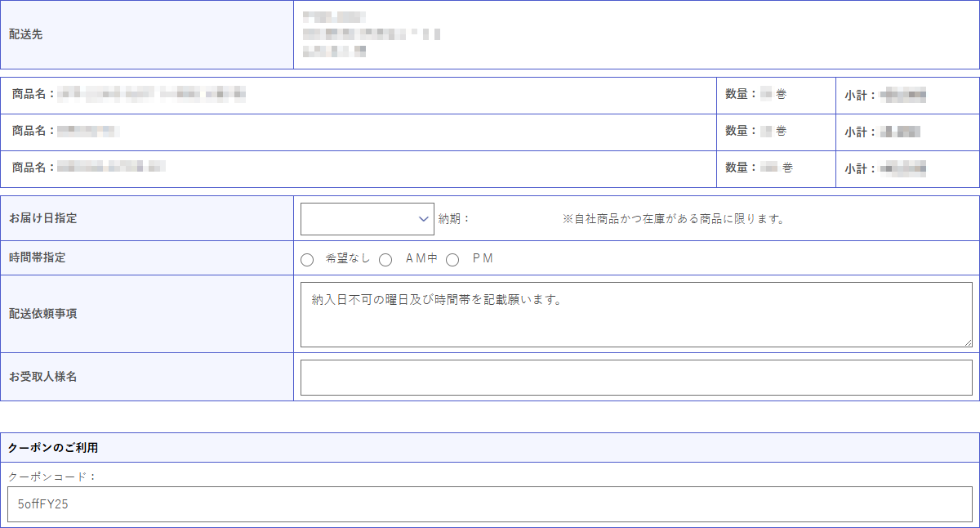
Task: Choose the AM中 delivery time option
Action: click(385, 260)
